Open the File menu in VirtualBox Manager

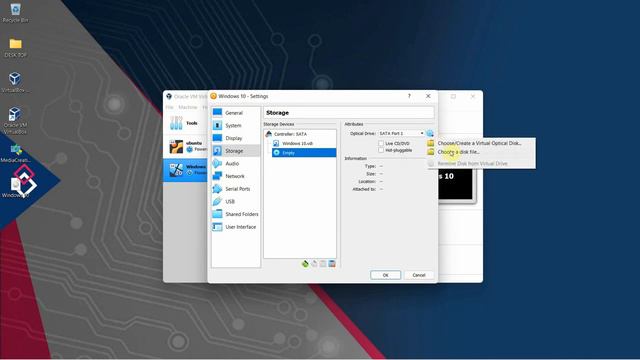coord(169,107)
